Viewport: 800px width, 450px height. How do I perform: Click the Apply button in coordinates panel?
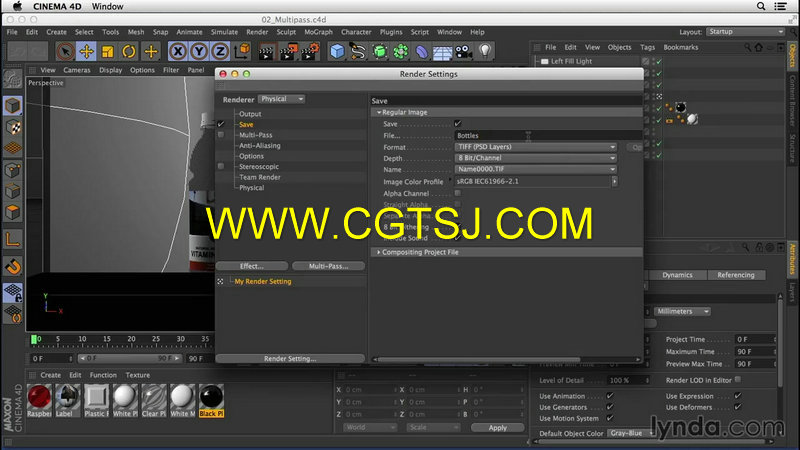point(497,428)
